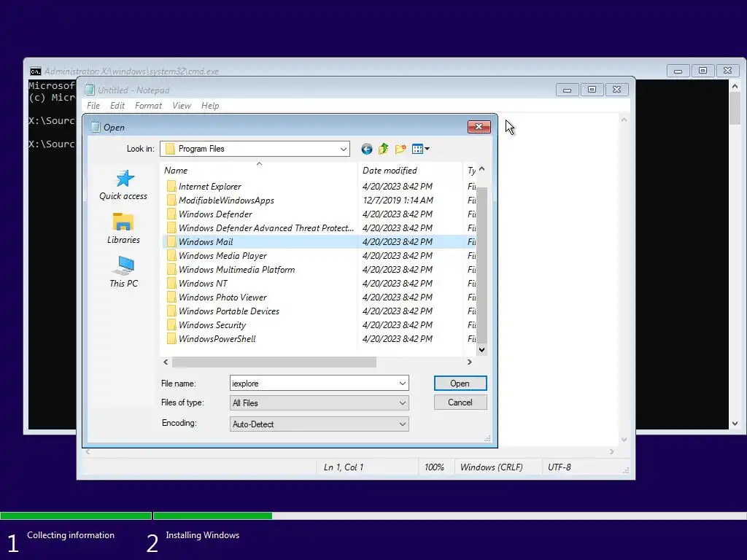Go back to last folder visited
747x560 pixels.
(x=366, y=149)
